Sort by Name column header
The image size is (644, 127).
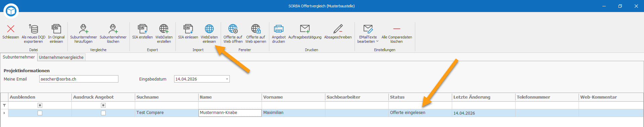point(230,97)
